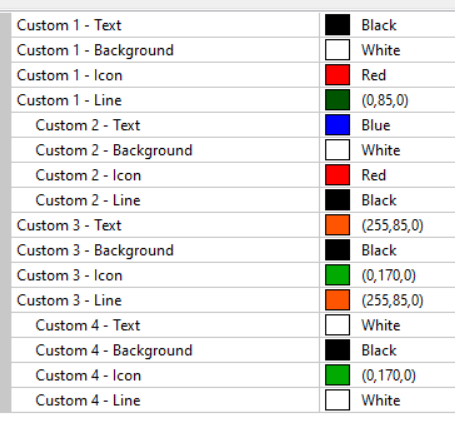The width and height of the screenshot is (455, 421).
Task: Click the blue swatch for Custom 2 - Text
Action: pos(337,125)
